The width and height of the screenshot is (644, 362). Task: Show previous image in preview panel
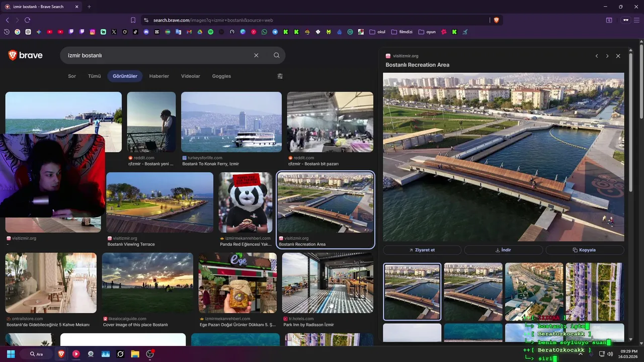click(x=597, y=56)
